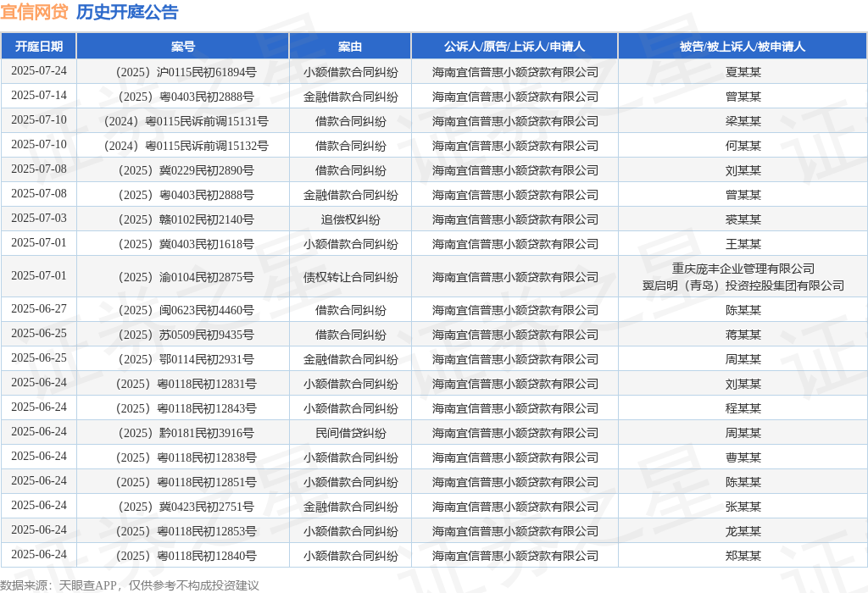Click defendant 龙某某
The width and height of the screenshot is (868, 593).
[x=743, y=531]
